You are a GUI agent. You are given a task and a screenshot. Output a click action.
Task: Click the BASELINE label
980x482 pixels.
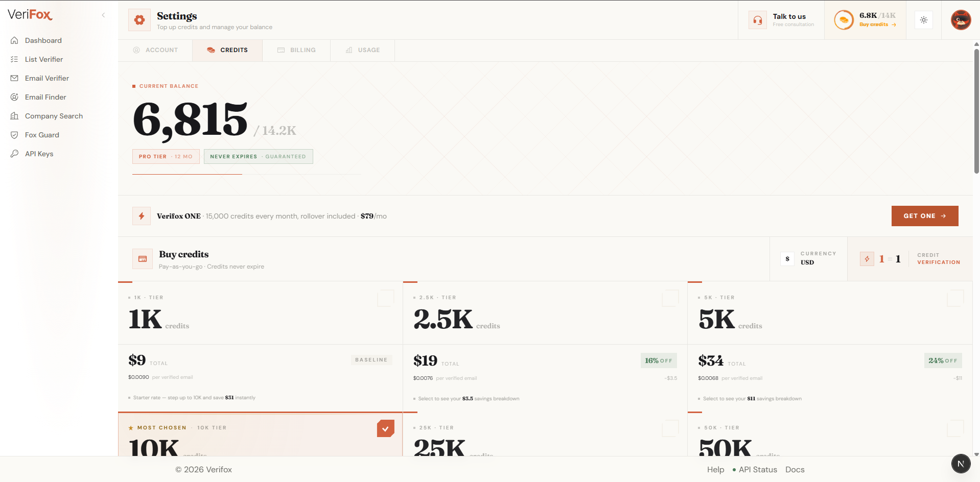[x=371, y=360]
